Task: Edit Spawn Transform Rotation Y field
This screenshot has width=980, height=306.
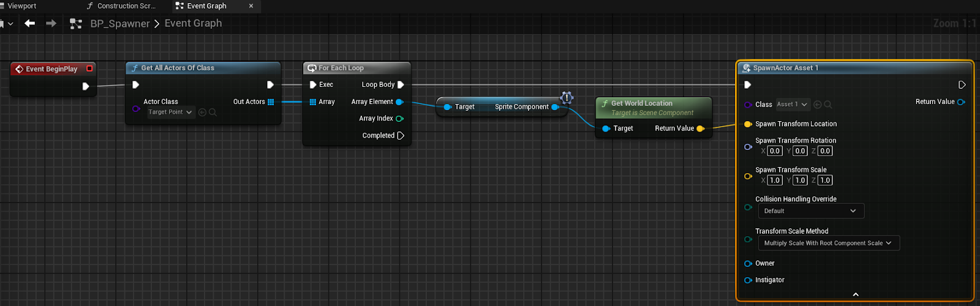Action: point(800,151)
